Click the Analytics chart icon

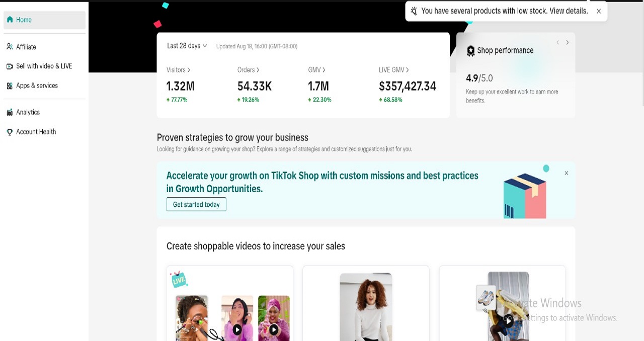(10, 112)
